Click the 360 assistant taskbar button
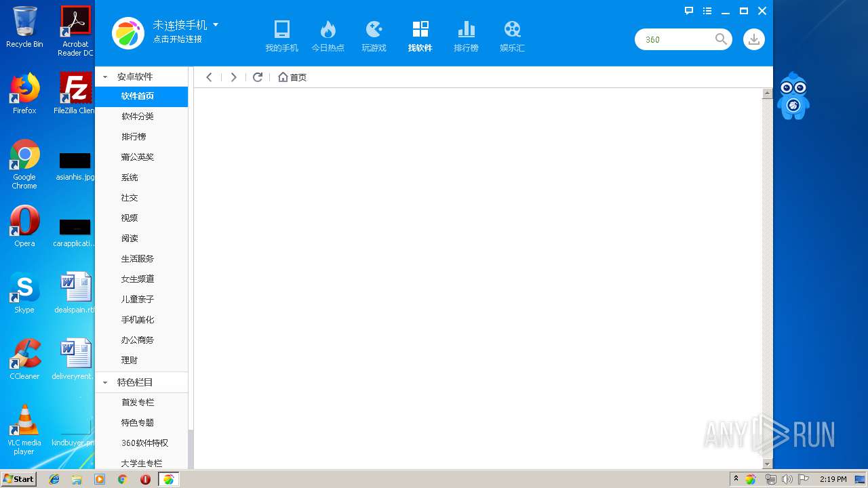This screenshot has height=488, width=868. coord(169,479)
